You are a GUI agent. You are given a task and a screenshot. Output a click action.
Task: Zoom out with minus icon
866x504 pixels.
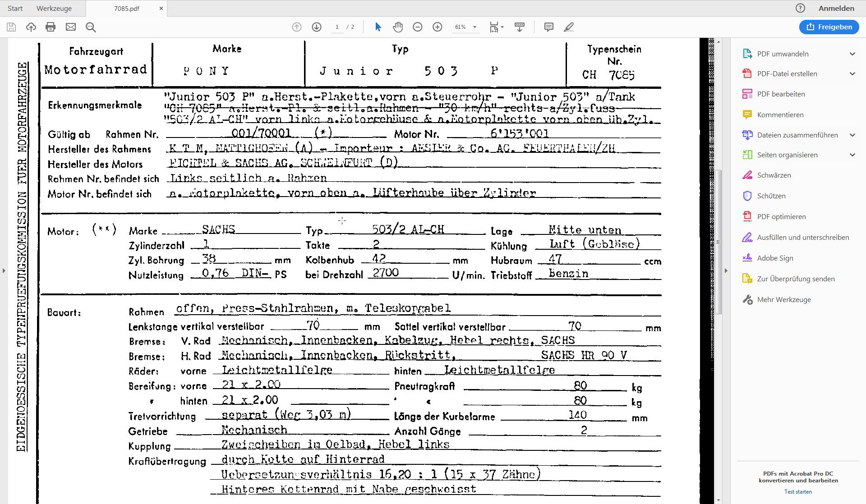[x=418, y=27]
